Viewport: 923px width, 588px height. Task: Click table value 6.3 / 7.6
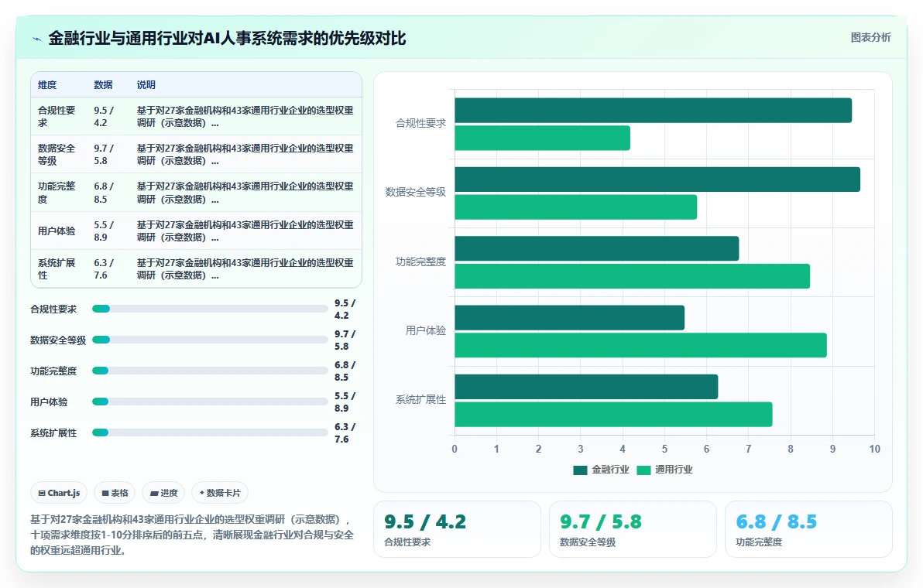pyautogui.click(x=104, y=268)
